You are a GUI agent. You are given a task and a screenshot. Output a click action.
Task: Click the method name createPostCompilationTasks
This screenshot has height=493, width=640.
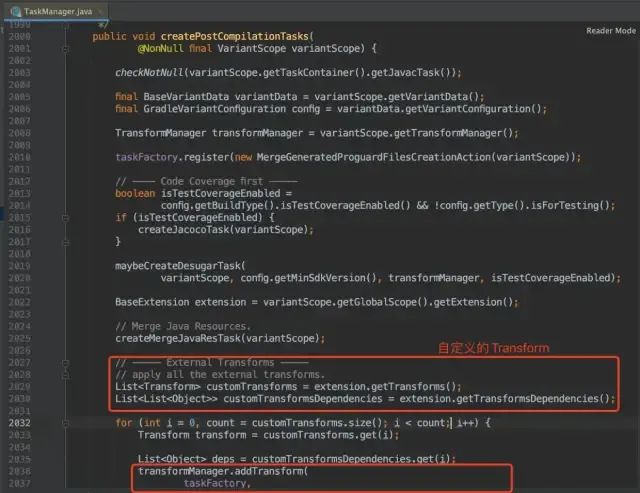(234, 36)
